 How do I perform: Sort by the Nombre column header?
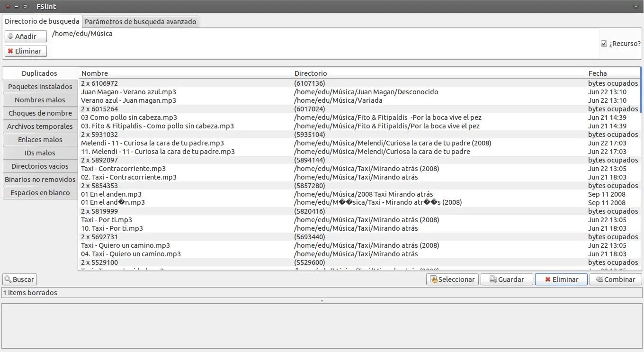point(185,73)
